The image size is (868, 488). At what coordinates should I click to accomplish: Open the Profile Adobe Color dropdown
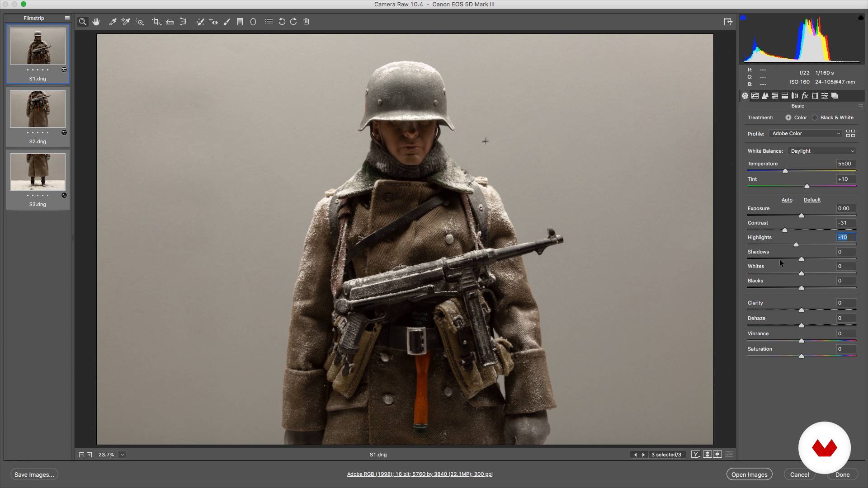coord(806,134)
